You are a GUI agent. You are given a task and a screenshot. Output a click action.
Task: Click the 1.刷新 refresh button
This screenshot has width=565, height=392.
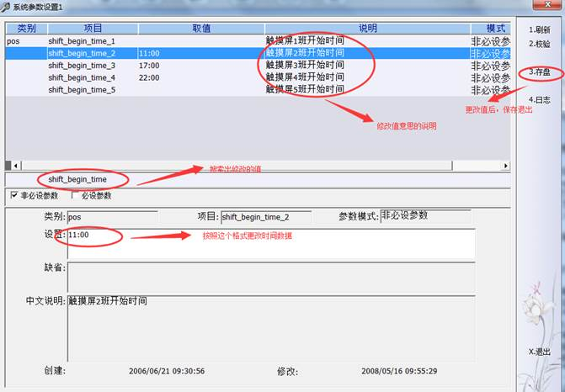[x=540, y=29]
